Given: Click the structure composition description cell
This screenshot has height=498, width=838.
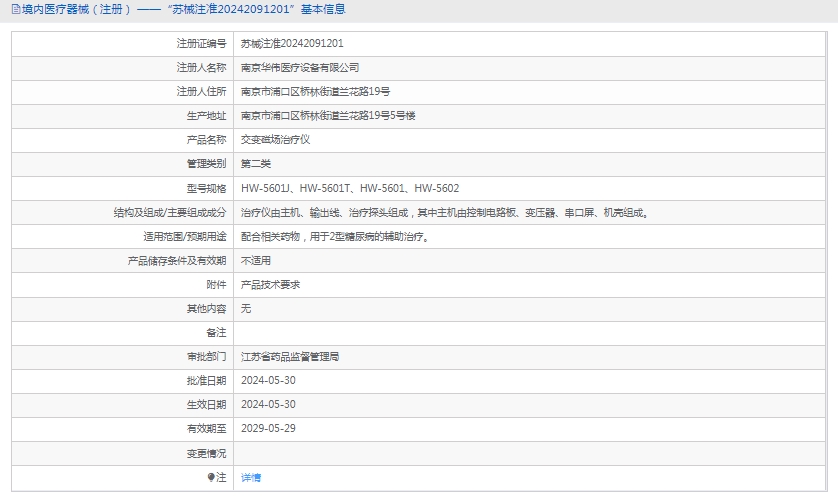Looking at the screenshot, I should pos(444,212).
